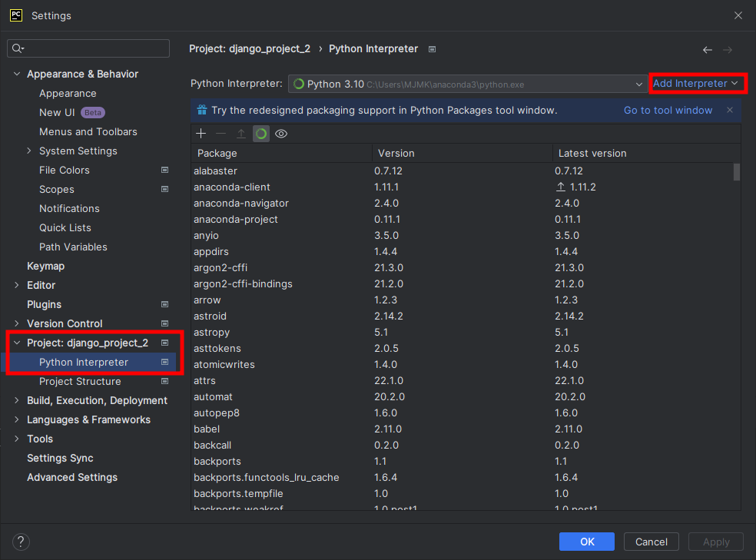Click the search magnifier icon

click(x=18, y=48)
